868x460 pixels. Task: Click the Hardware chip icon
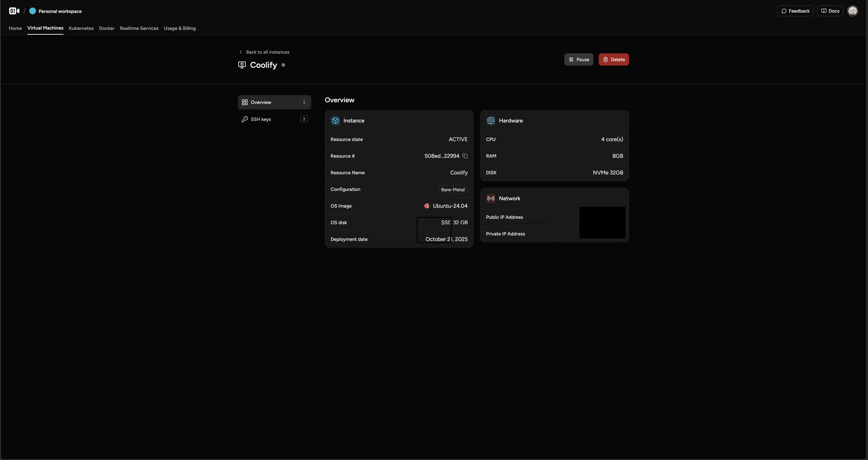tap(491, 121)
